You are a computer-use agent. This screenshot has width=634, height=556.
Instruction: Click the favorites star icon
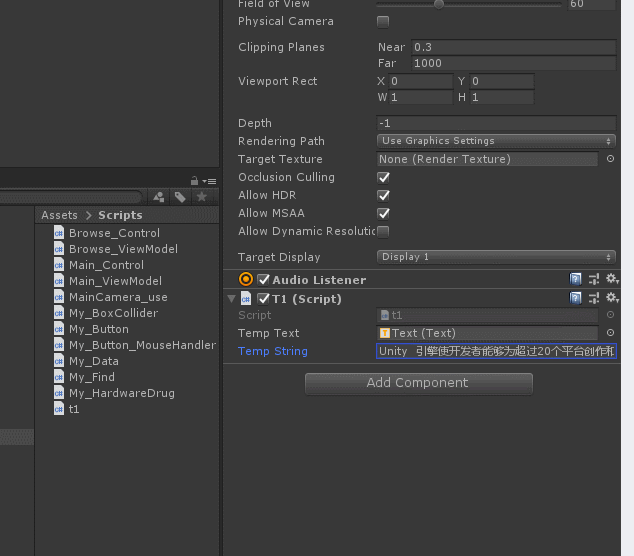click(x=201, y=197)
